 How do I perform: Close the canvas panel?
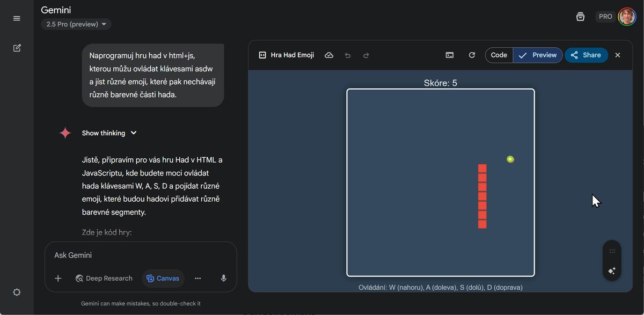click(x=618, y=55)
